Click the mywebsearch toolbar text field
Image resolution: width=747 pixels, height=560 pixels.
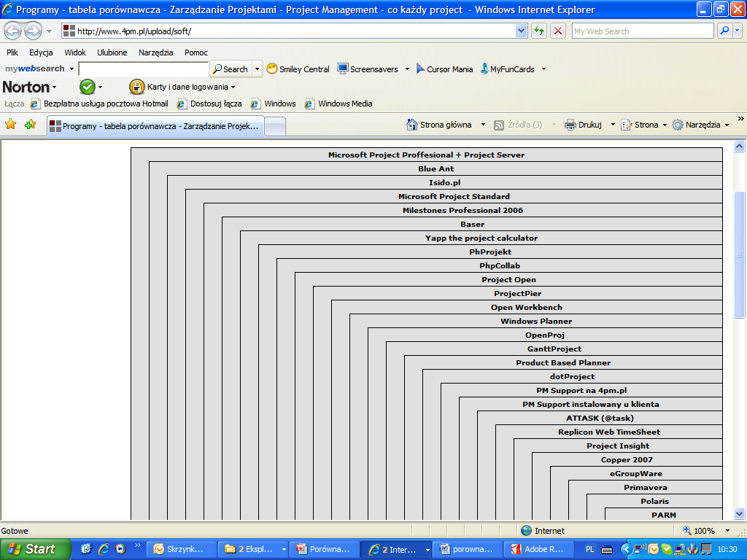tap(144, 69)
